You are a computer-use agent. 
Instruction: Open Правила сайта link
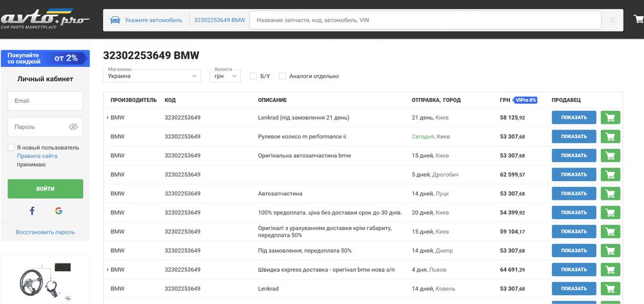coord(37,156)
